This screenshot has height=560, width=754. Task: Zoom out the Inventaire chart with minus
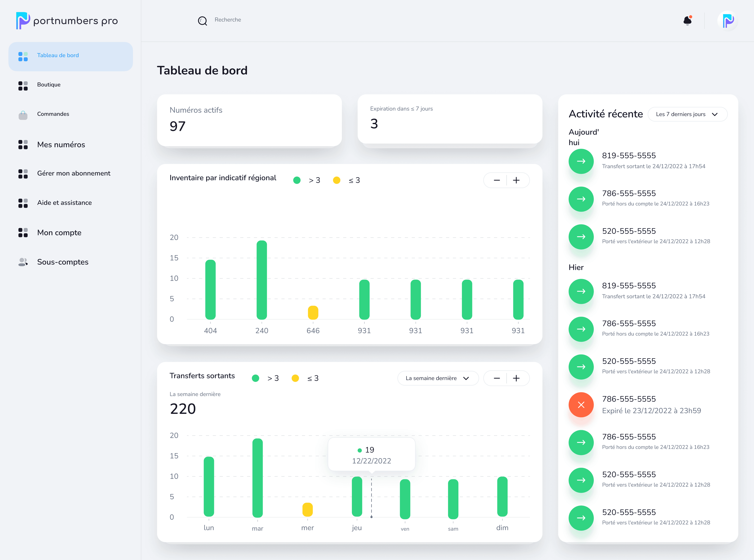(x=497, y=180)
